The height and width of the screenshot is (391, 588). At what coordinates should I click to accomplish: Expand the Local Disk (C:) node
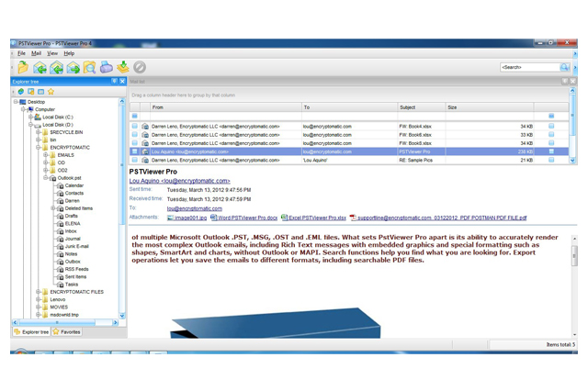click(x=30, y=117)
